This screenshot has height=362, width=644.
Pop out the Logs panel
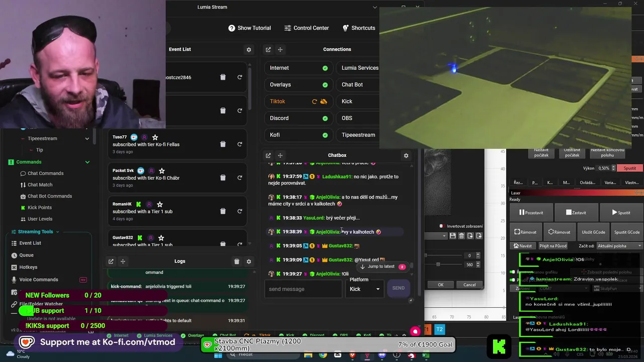point(111,261)
